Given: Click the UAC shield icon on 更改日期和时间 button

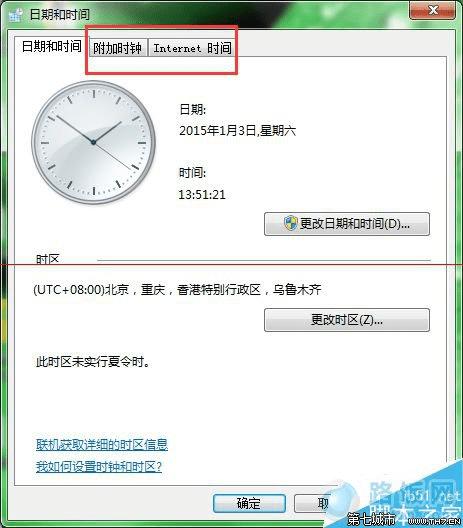Looking at the screenshot, I should tap(291, 223).
